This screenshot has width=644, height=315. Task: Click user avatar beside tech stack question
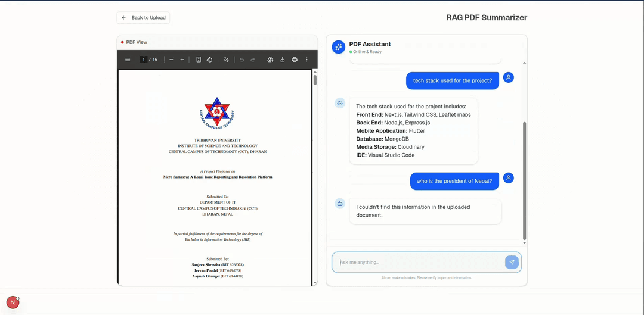tap(509, 77)
